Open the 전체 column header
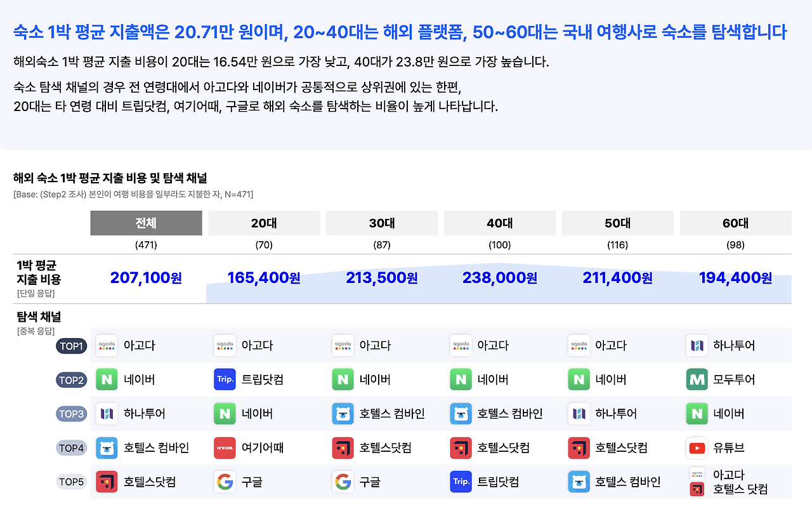 tap(146, 223)
